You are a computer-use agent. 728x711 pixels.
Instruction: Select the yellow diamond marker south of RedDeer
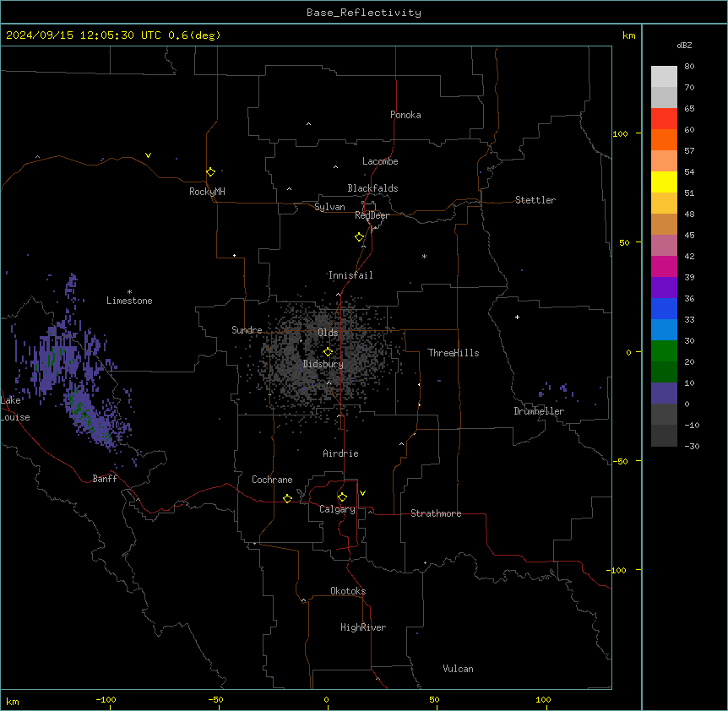(359, 237)
